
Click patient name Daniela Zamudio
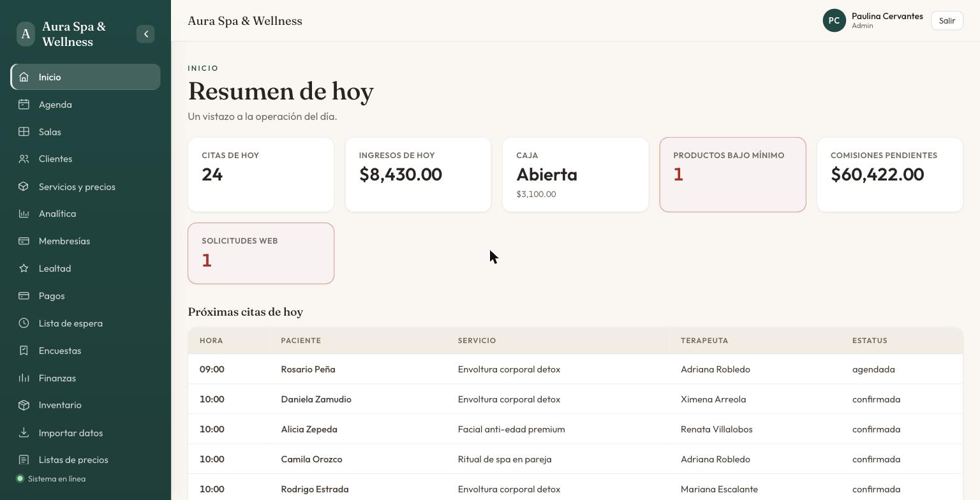[x=316, y=399]
